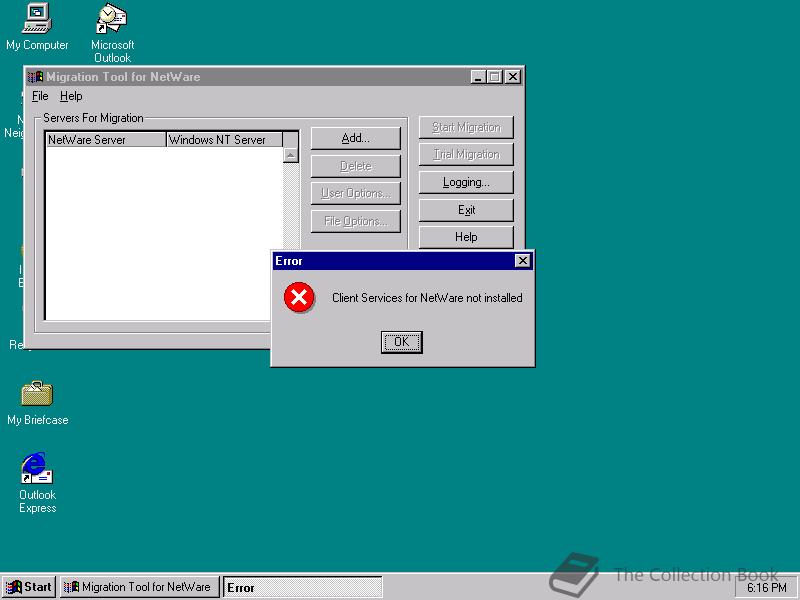This screenshot has width=800, height=600.
Task: Click the NetWare Server column header
Action: coord(106,139)
